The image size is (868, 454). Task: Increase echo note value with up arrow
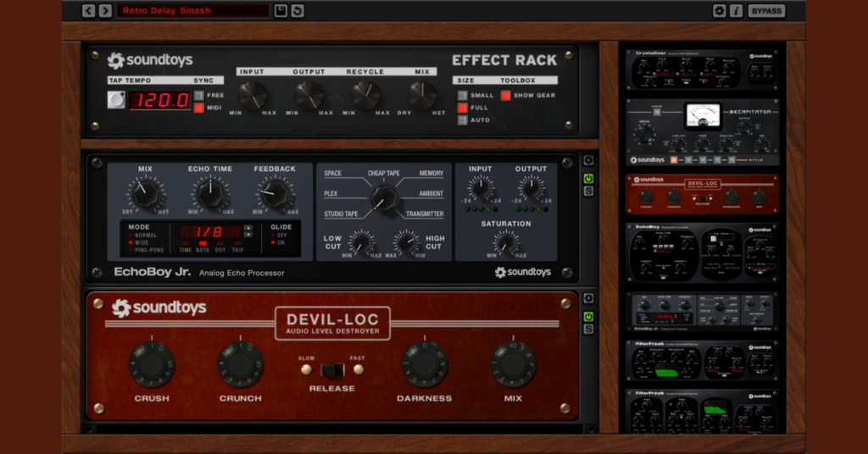tap(248, 228)
